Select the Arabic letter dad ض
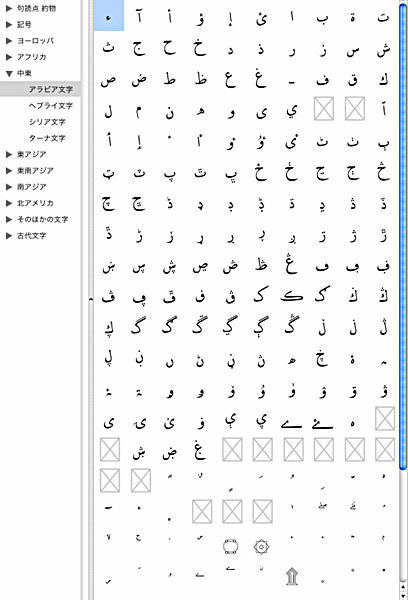Viewport: 408px width, 600px height. click(x=139, y=80)
